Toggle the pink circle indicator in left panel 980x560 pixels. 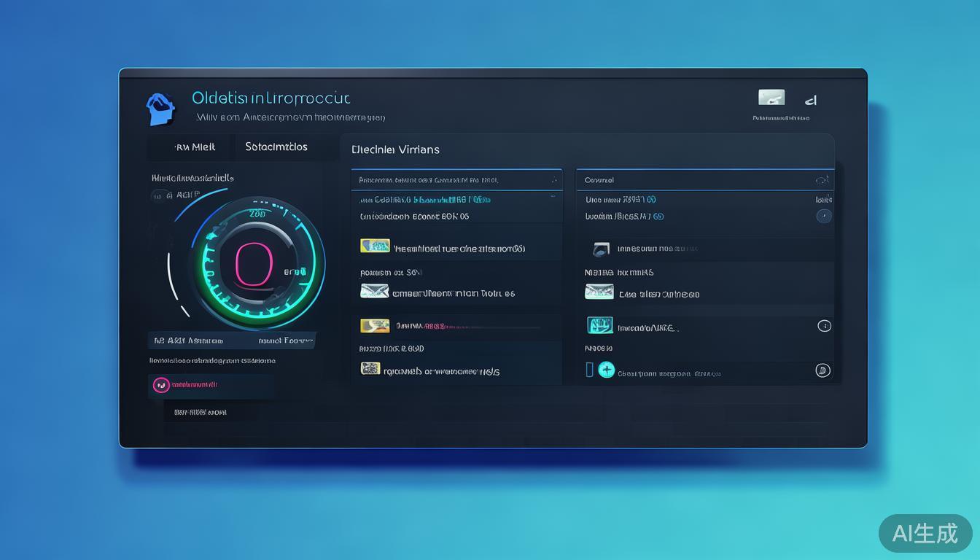tap(160, 385)
